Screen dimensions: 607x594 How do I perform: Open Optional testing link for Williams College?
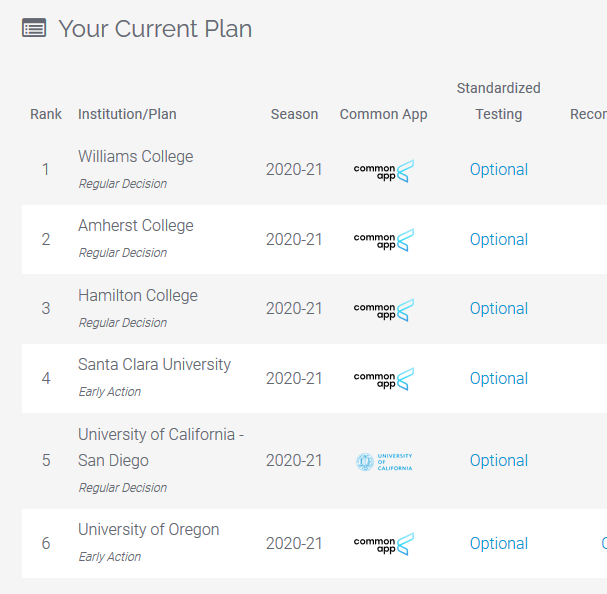click(x=499, y=170)
